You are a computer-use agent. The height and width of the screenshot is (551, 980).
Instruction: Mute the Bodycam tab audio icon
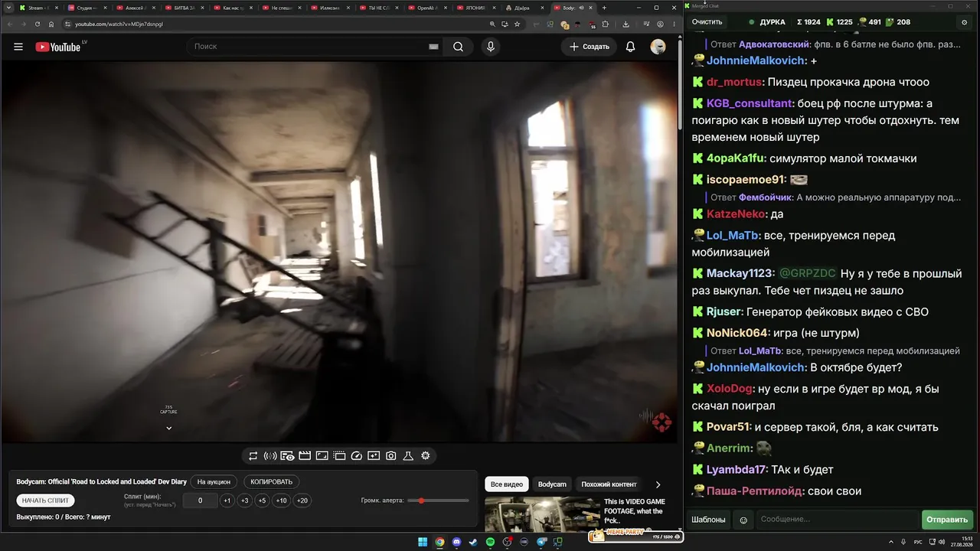pos(581,8)
